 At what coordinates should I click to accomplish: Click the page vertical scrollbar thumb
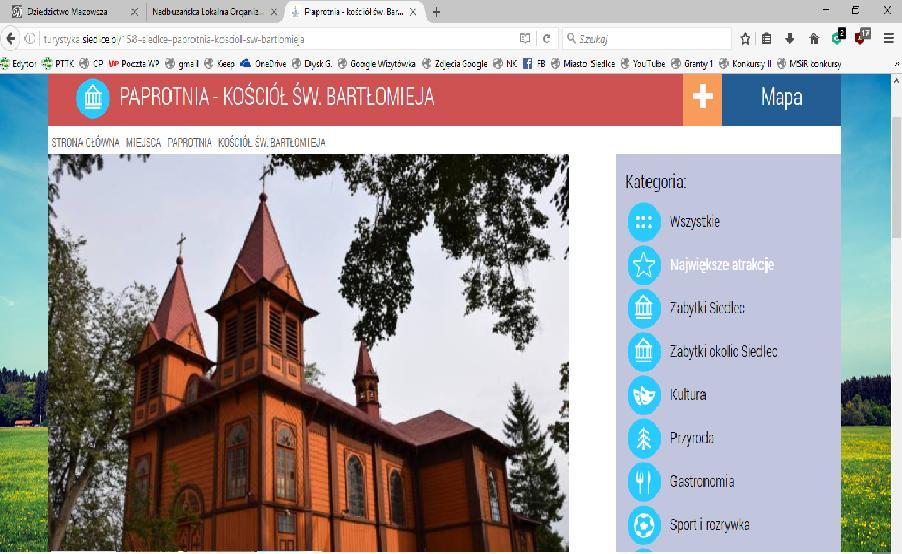point(896,177)
